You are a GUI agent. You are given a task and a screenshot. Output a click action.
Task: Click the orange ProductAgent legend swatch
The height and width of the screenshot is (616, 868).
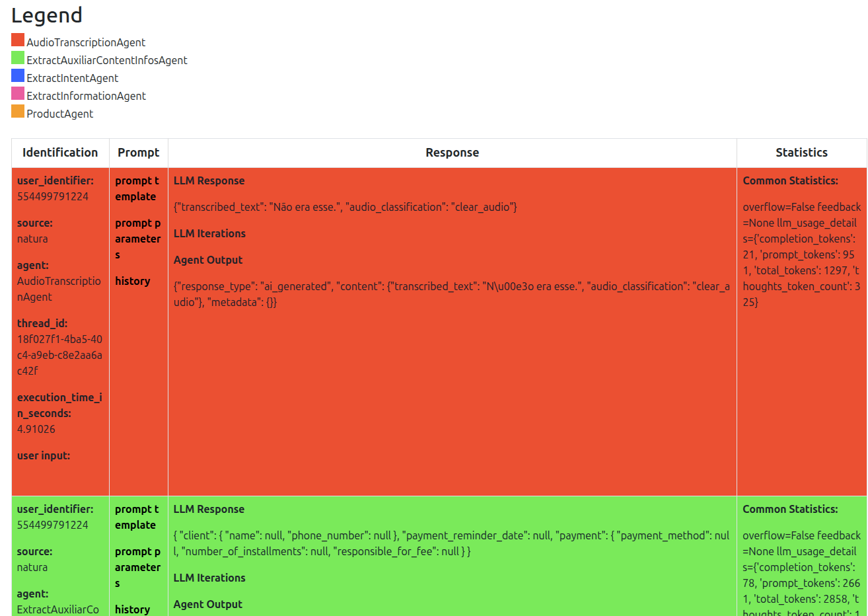pos(18,111)
